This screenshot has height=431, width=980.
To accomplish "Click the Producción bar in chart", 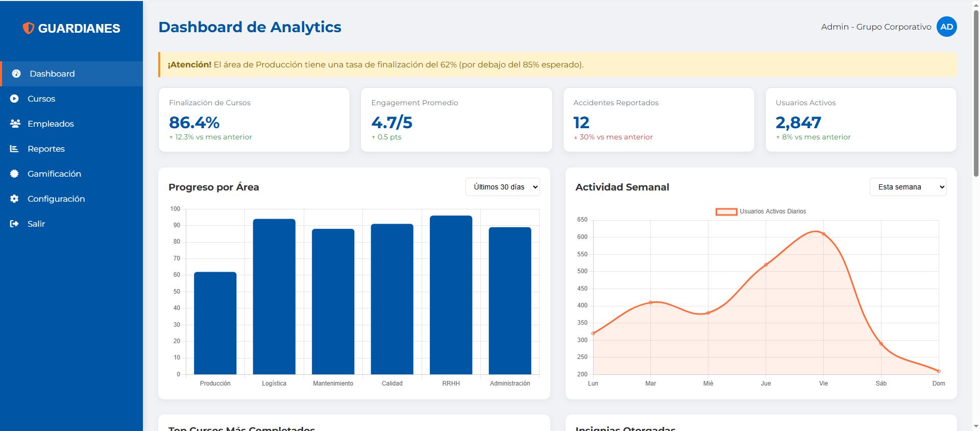I will 215,323.
